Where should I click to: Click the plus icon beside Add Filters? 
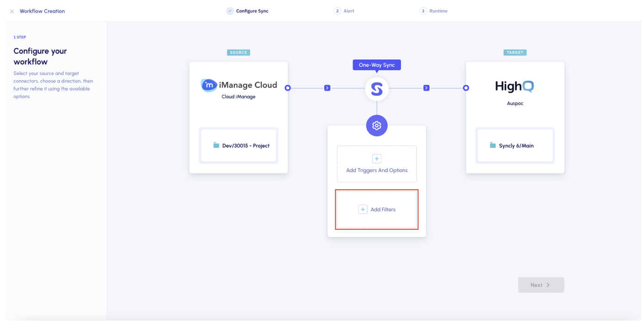[x=363, y=210]
